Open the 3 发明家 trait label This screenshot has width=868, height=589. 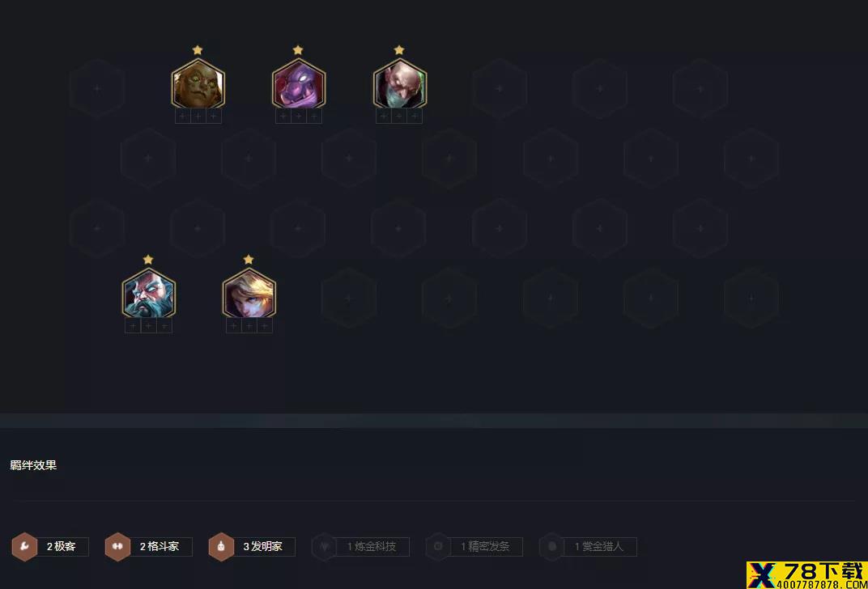click(263, 546)
